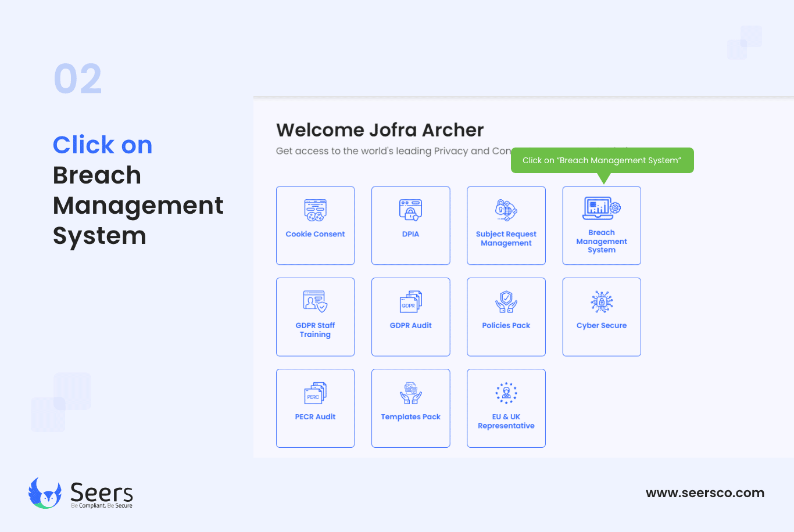Open the "PECR Audit" label
This screenshot has width=794, height=532.
click(x=315, y=416)
